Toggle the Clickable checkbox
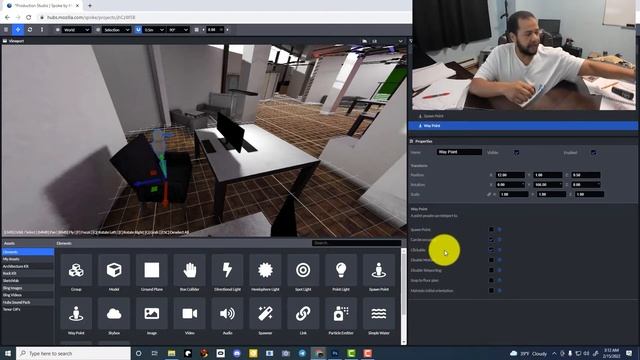Screen dimensions: 640x360 [491, 250]
